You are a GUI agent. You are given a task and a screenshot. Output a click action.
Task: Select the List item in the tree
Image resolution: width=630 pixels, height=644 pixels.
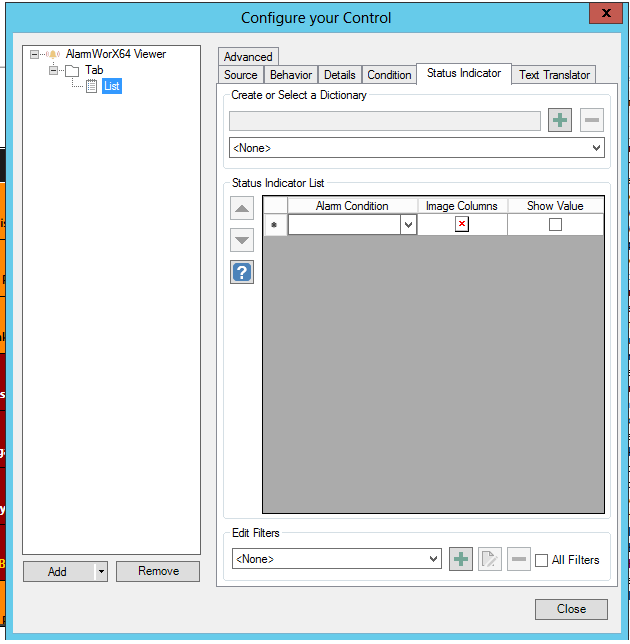(111, 86)
